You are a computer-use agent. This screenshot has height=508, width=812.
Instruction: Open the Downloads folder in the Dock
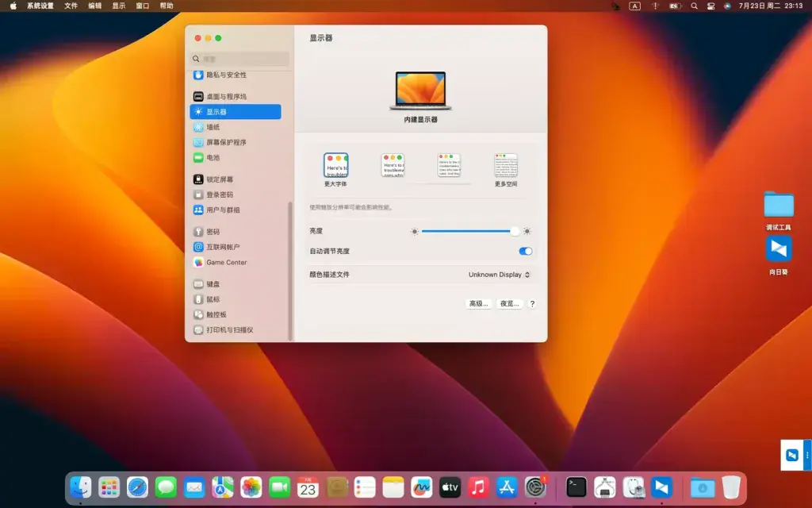coord(703,487)
